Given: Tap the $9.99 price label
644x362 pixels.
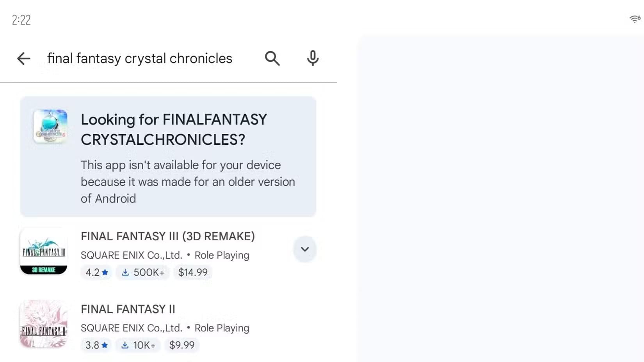Looking at the screenshot, I should click(x=182, y=345).
